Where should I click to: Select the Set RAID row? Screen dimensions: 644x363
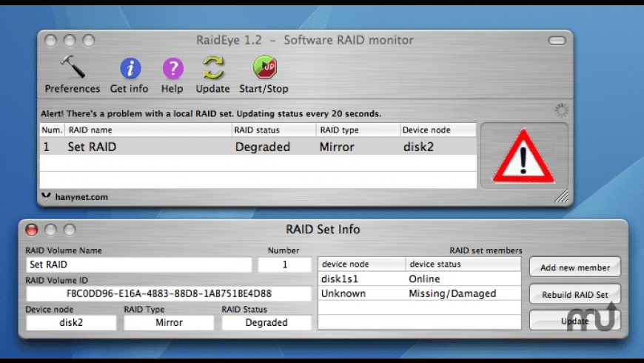click(x=258, y=147)
